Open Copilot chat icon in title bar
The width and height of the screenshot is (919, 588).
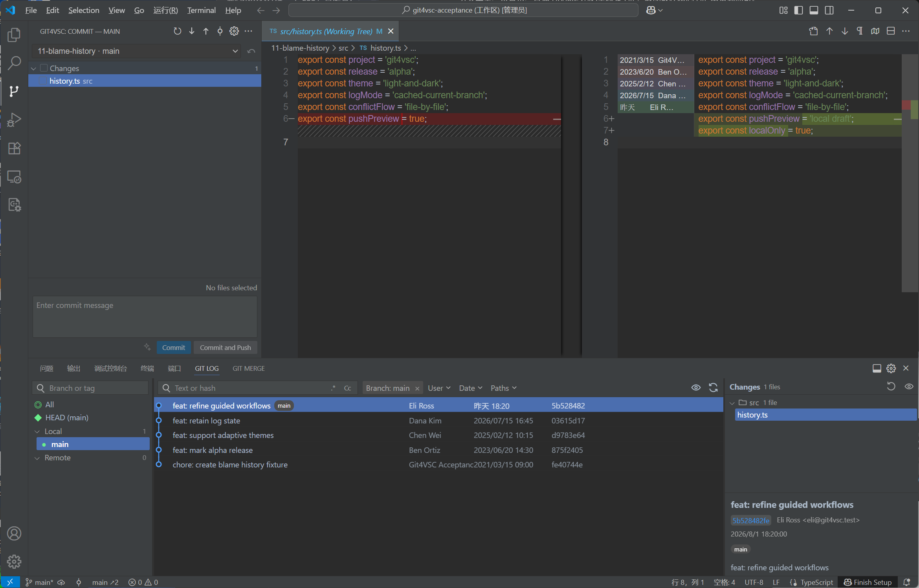[x=651, y=10]
